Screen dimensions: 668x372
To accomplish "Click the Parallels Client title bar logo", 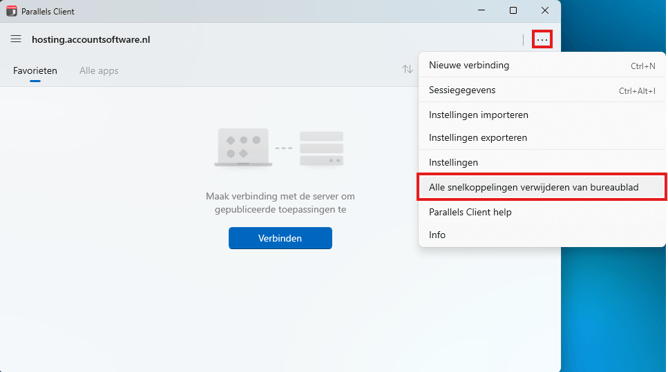I will click(x=12, y=11).
